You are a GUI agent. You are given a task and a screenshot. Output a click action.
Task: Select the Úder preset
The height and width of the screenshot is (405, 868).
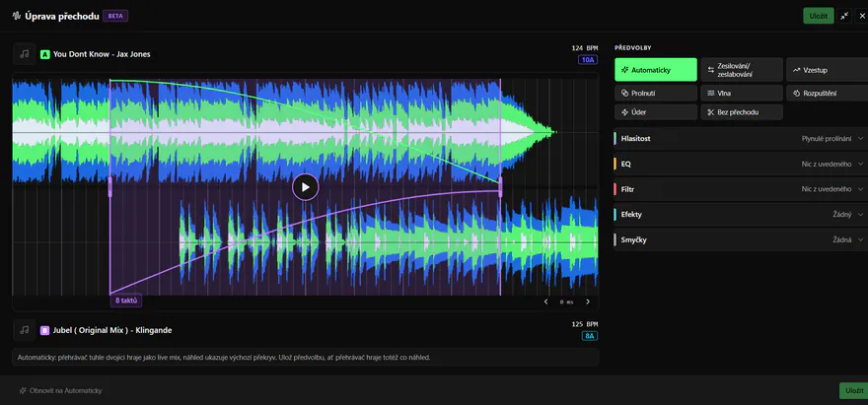[655, 111]
